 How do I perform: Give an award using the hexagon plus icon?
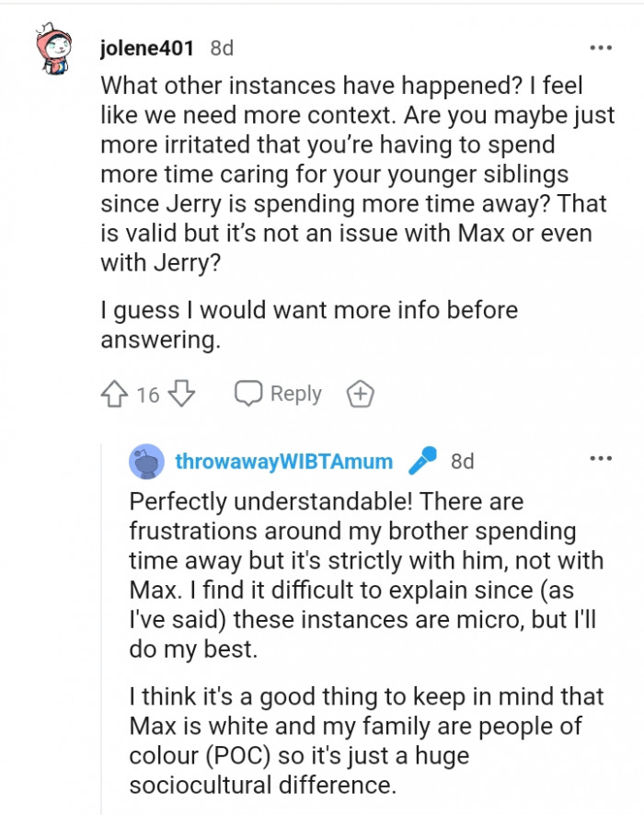coord(360,393)
